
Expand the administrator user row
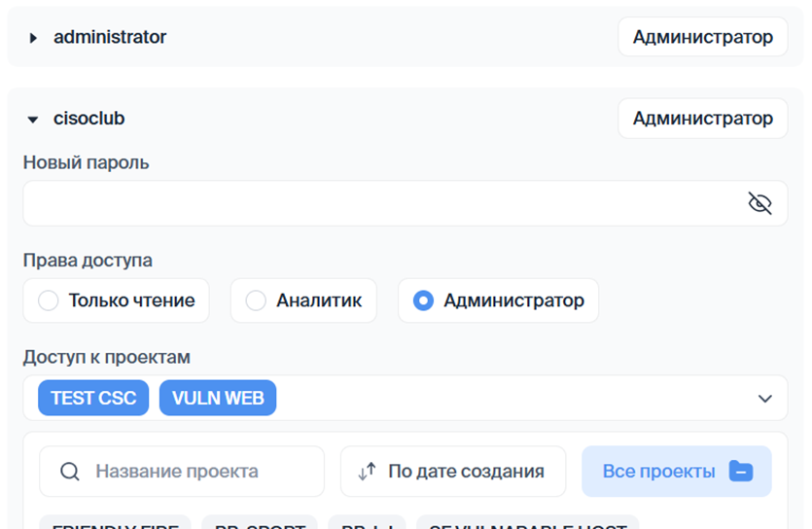coord(33,38)
